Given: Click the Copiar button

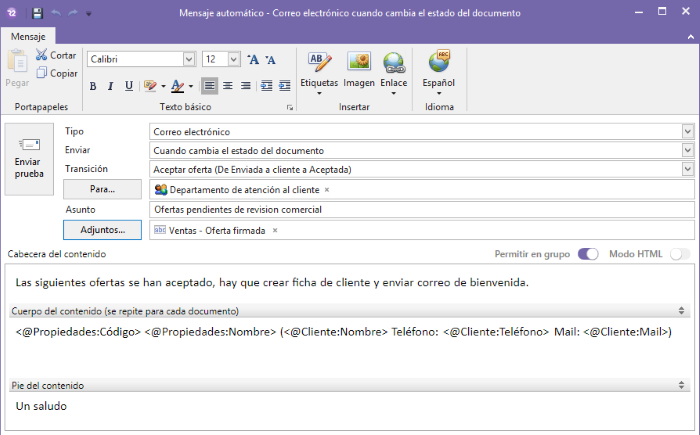Looking at the screenshot, I should pos(57,73).
